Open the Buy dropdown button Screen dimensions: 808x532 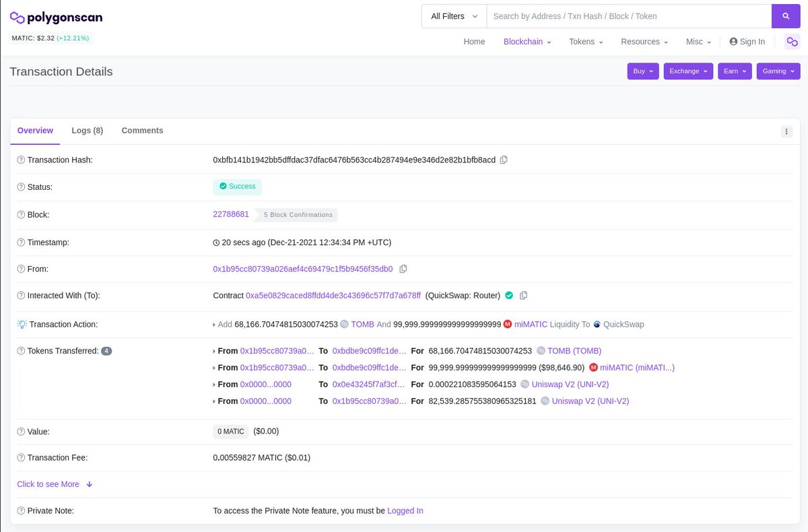642,71
